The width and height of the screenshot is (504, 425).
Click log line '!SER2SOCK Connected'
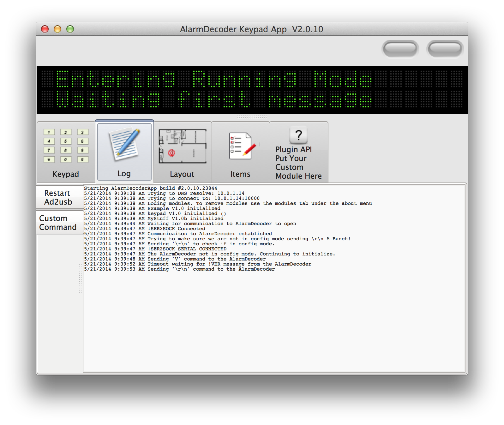[x=145, y=229]
